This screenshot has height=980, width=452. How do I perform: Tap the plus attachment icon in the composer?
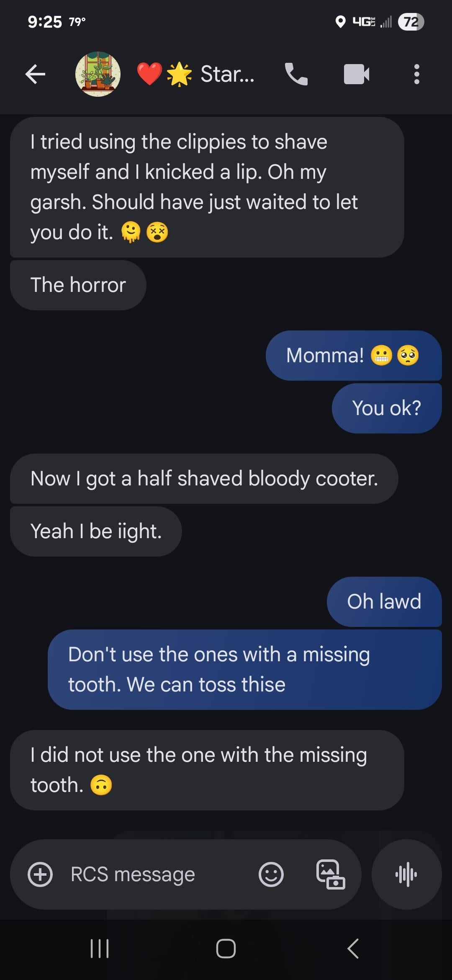pos(40,874)
